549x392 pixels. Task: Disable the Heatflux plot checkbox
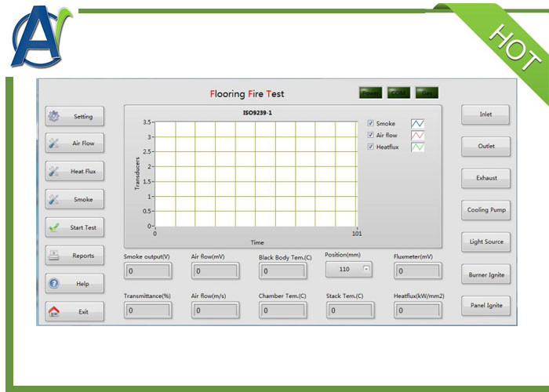pos(371,147)
